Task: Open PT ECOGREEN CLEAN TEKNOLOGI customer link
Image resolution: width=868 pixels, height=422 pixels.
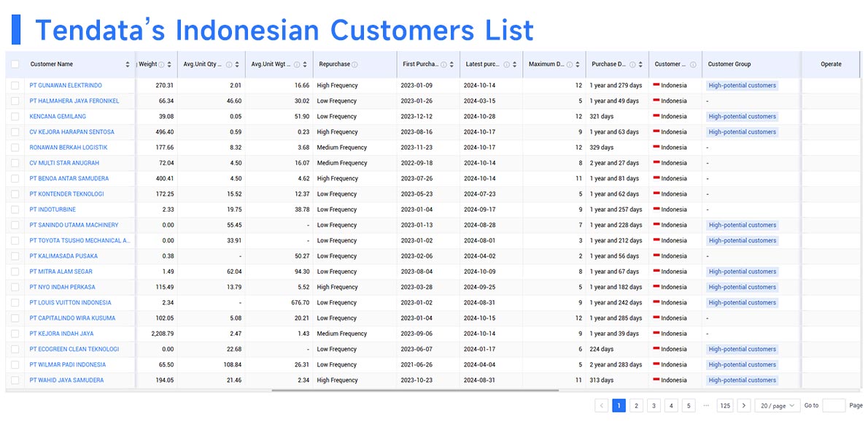Action: coord(74,349)
